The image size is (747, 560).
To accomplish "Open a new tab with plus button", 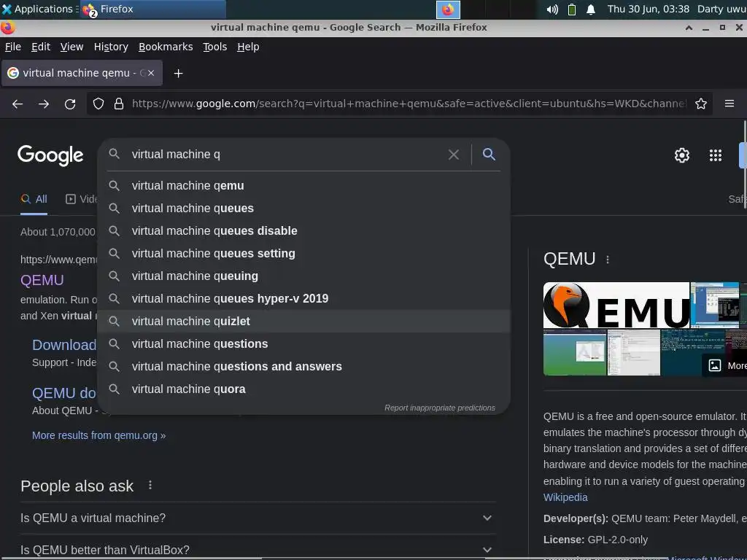I will 178,74.
